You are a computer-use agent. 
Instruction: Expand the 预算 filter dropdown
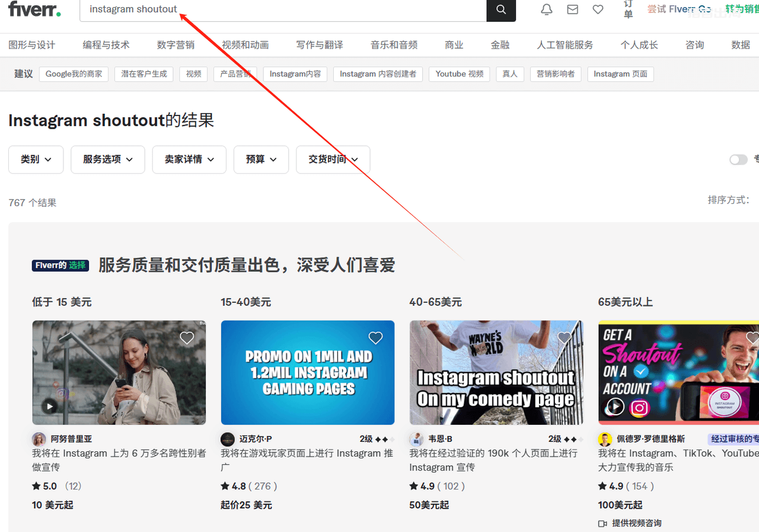point(261,159)
